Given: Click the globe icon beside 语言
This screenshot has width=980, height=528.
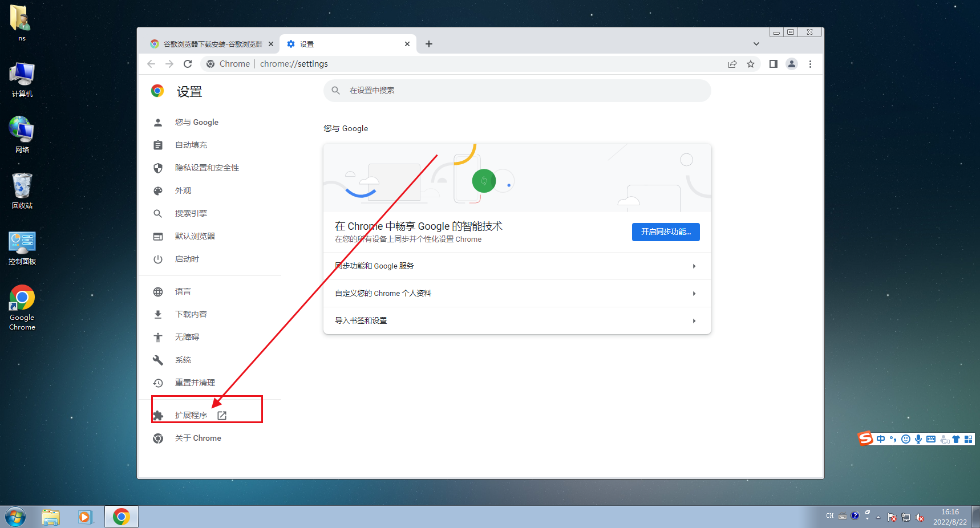Looking at the screenshot, I should pyautogui.click(x=158, y=292).
